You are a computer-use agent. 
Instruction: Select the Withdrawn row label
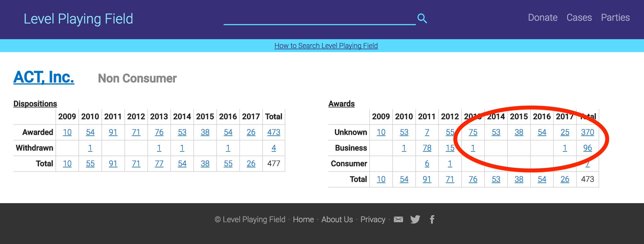(x=34, y=148)
